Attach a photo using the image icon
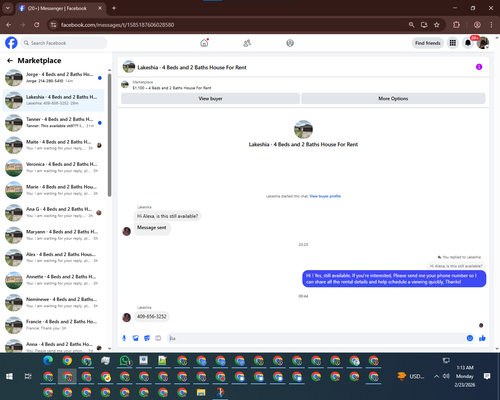Screen dimensions: 500x400 click(135, 338)
